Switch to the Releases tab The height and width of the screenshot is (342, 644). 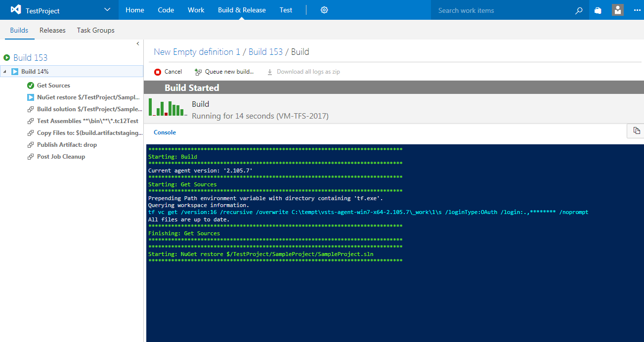[52, 30]
